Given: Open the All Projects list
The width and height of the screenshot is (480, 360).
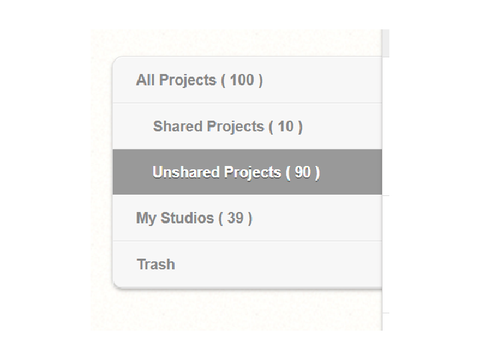Looking at the screenshot, I should tap(247, 80).
